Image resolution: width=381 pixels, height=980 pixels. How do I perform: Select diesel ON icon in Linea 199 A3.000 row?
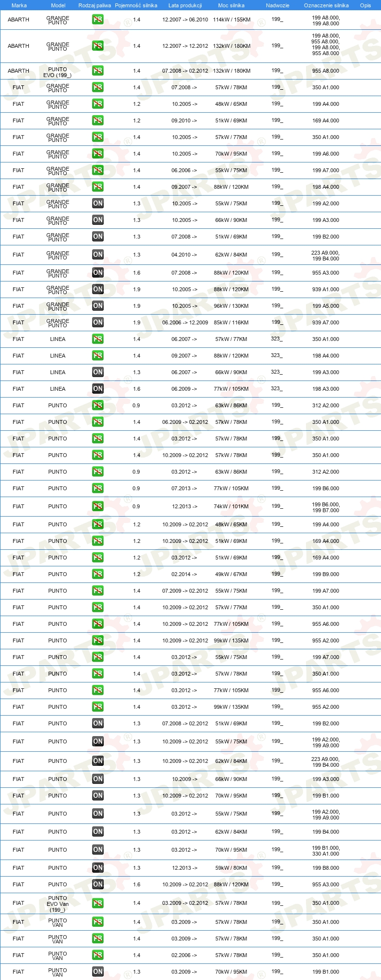[98, 372]
